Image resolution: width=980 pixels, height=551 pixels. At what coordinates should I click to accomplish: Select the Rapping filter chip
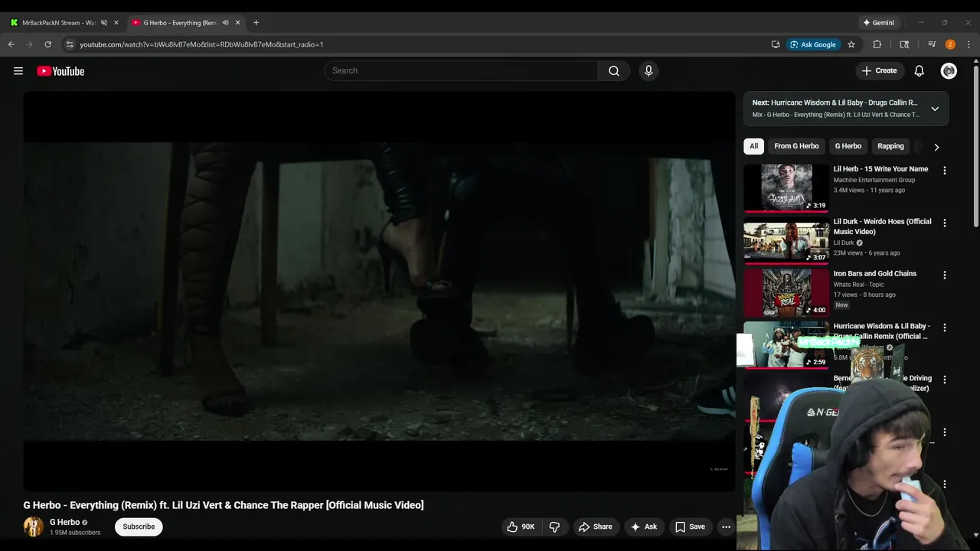tap(890, 146)
